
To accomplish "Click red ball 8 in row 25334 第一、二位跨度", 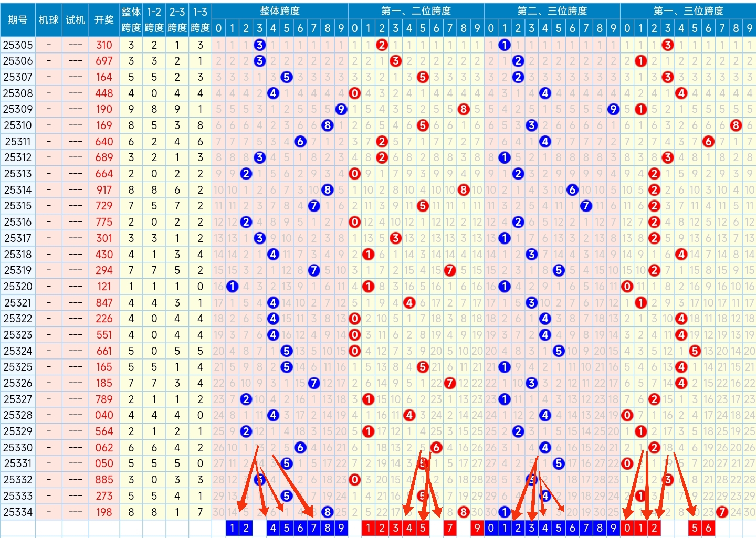I will pos(463,512).
